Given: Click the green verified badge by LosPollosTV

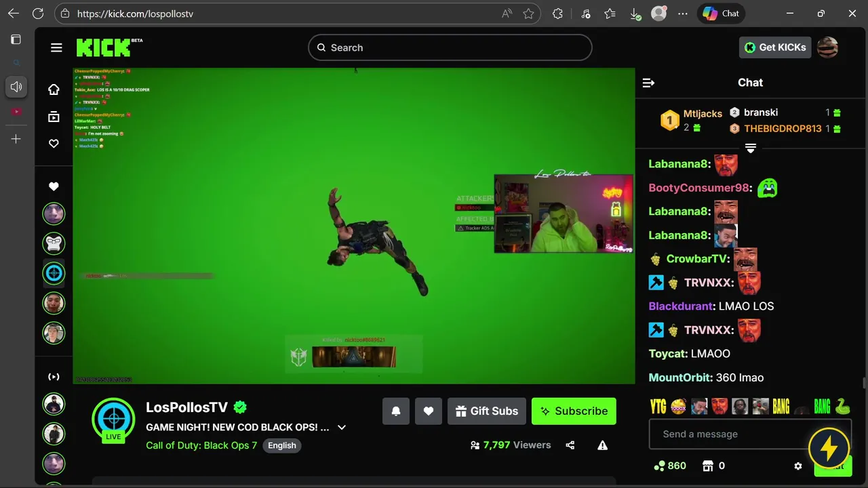Looking at the screenshot, I should coord(240,407).
